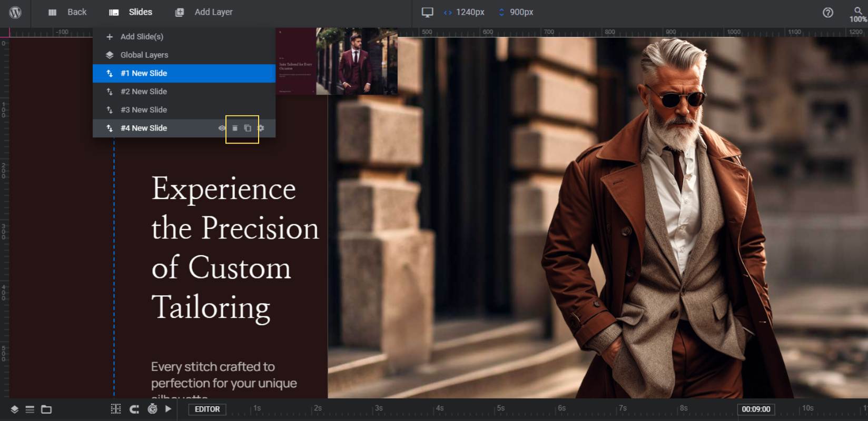Click the folder icon in bottom bar
Viewport: 868px width, 421px height.
click(46, 409)
